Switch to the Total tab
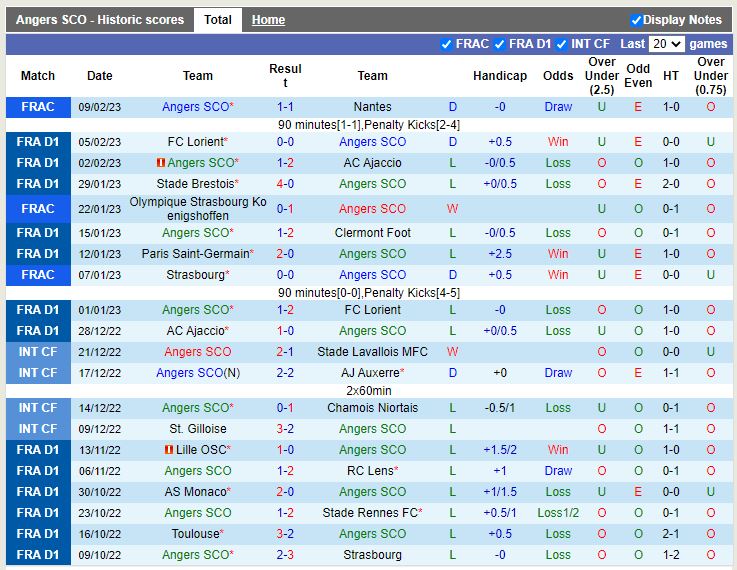Viewport: 737px width, 570px height. 218,20
